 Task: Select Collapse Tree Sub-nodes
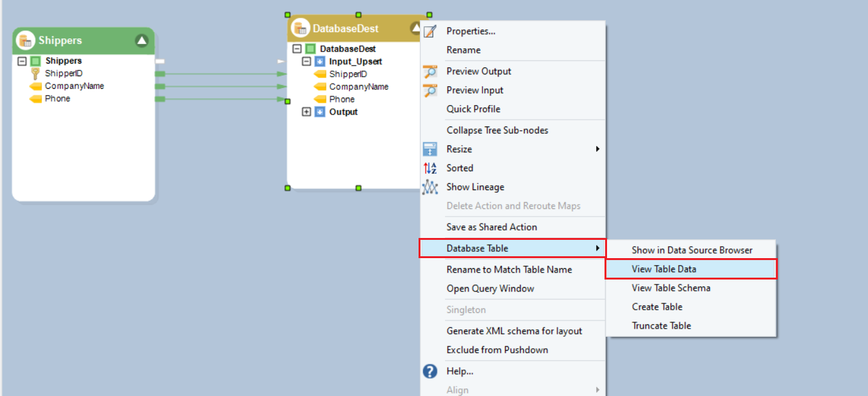pos(512,130)
